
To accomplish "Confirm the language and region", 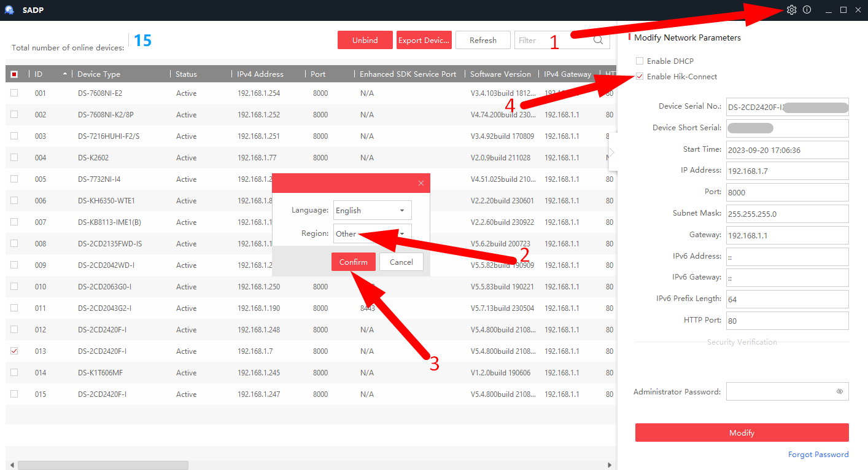I will pos(353,262).
